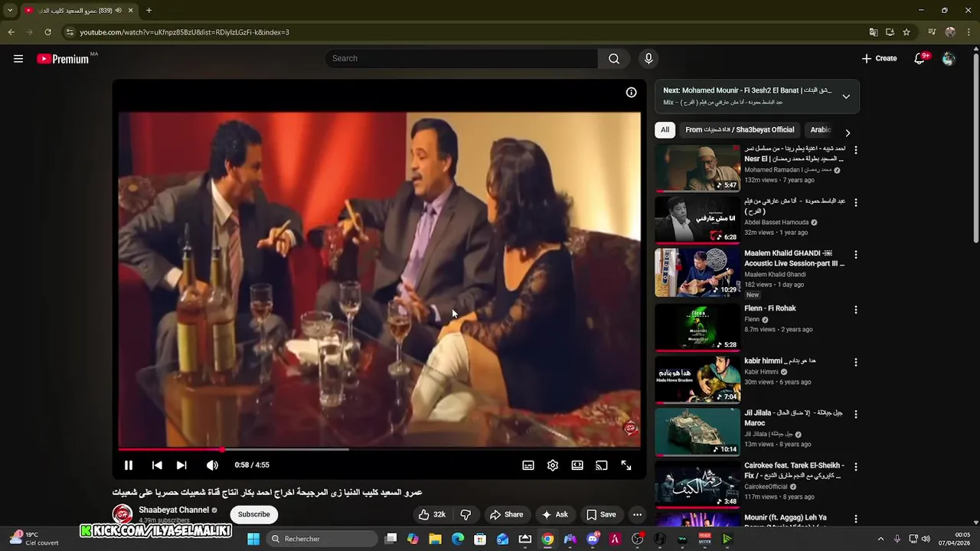This screenshot has width=980, height=551.
Task: Open the Maalem Khalid GHANDI thumbnail
Action: (x=697, y=272)
